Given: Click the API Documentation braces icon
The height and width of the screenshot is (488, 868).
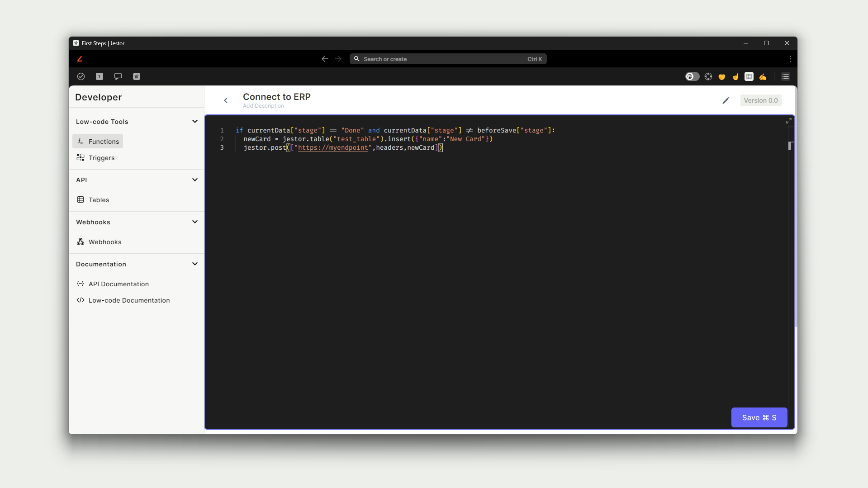Looking at the screenshot, I should coord(81,284).
